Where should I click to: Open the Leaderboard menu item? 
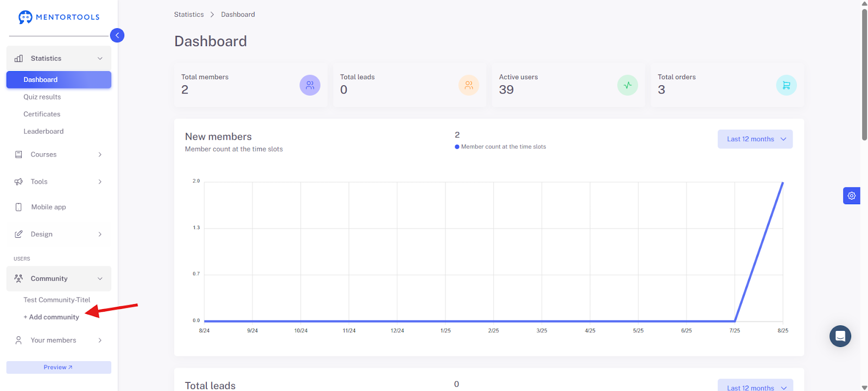coord(43,131)
